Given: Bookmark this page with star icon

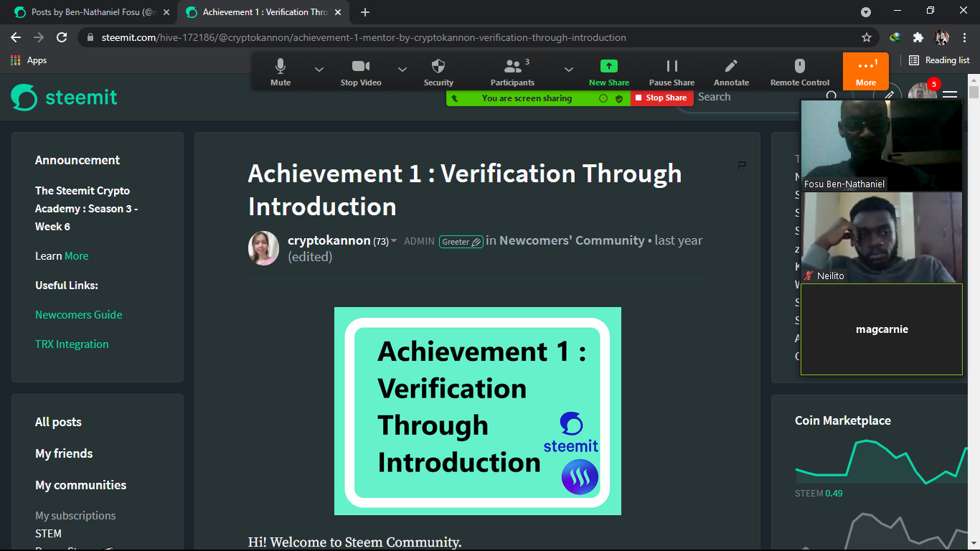Looking at the screenshot, I should click(x=867, y=37).
